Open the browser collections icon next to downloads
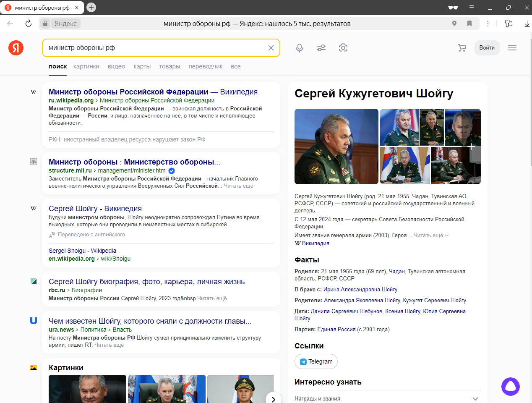 click(509, 24)
